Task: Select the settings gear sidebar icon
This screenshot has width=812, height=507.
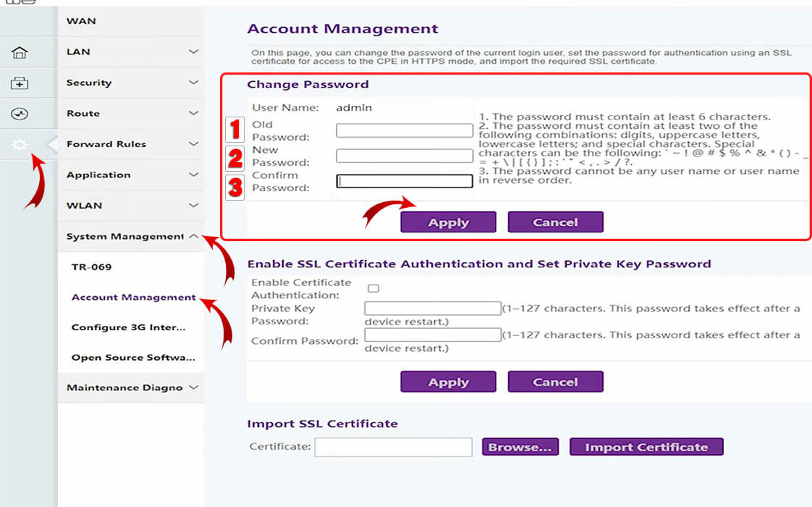Action: tap(20, 145)
